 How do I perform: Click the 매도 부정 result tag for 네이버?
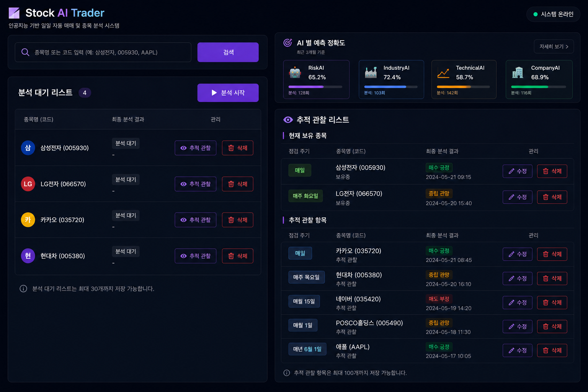tap(439, 299)
